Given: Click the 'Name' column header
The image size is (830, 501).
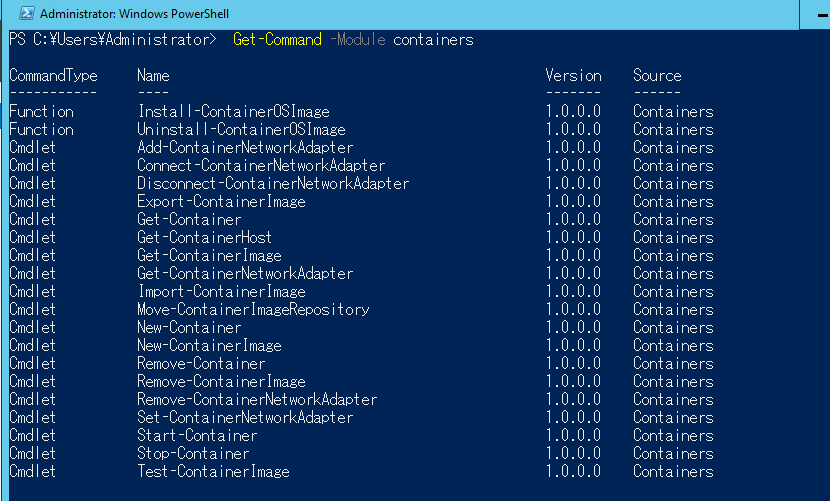Looking at the screenshot, I should tap(154, 76).
